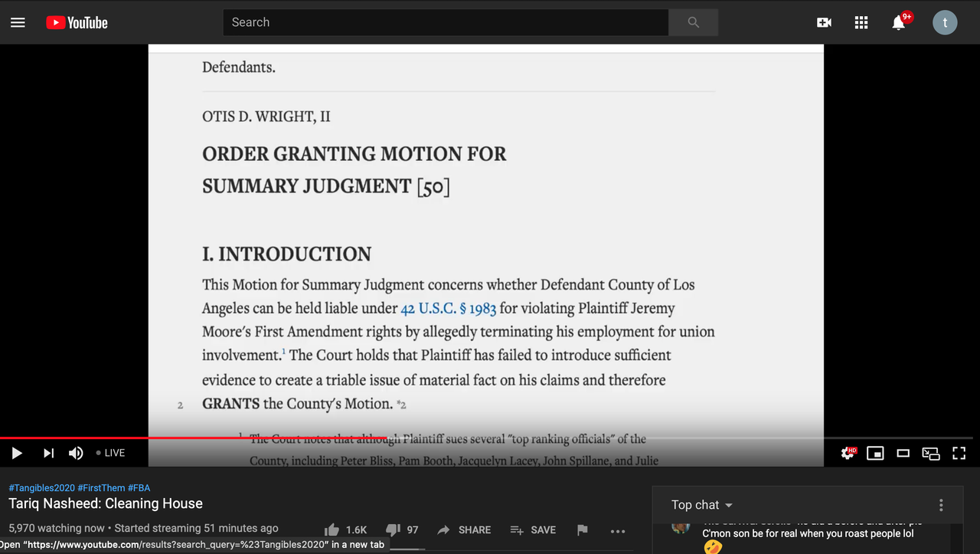Screen dimensions: 980x554
Task: Switch to Theater mode
Action: (x=903, y=453)
